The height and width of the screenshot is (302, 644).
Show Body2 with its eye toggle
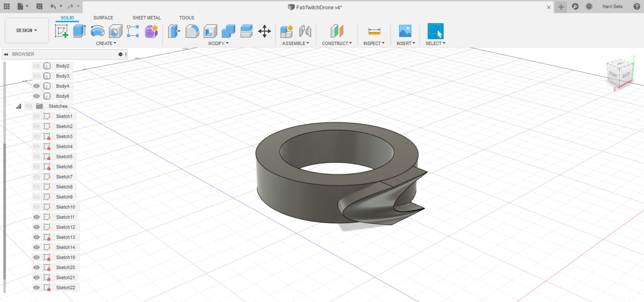pyautogui.click(x=37, y=66)
